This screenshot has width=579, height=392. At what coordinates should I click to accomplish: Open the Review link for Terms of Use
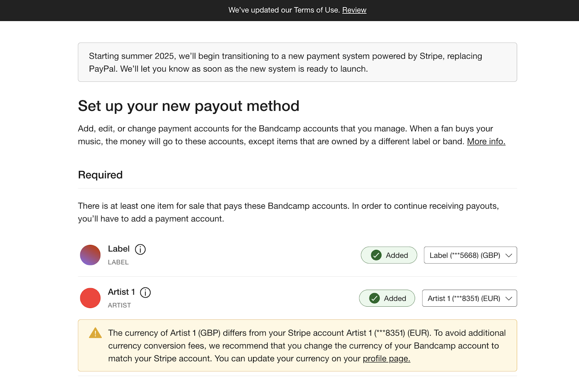(x=354, y=10)
